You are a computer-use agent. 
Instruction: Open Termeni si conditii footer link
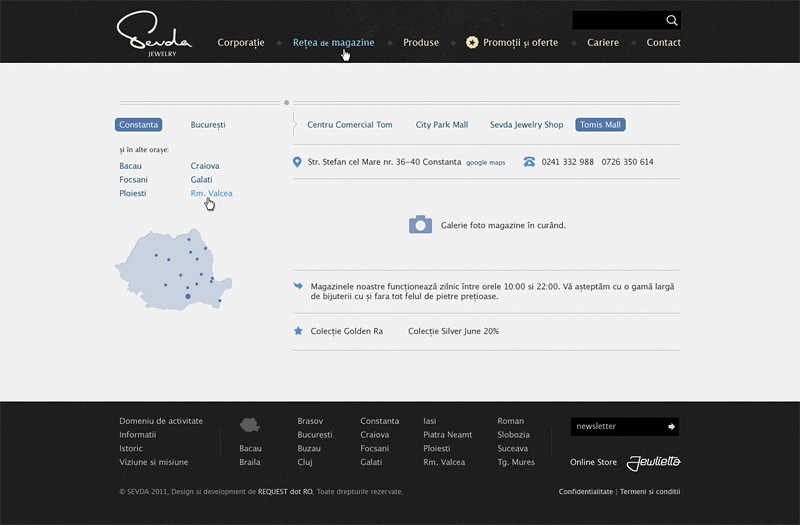[650, 492]
